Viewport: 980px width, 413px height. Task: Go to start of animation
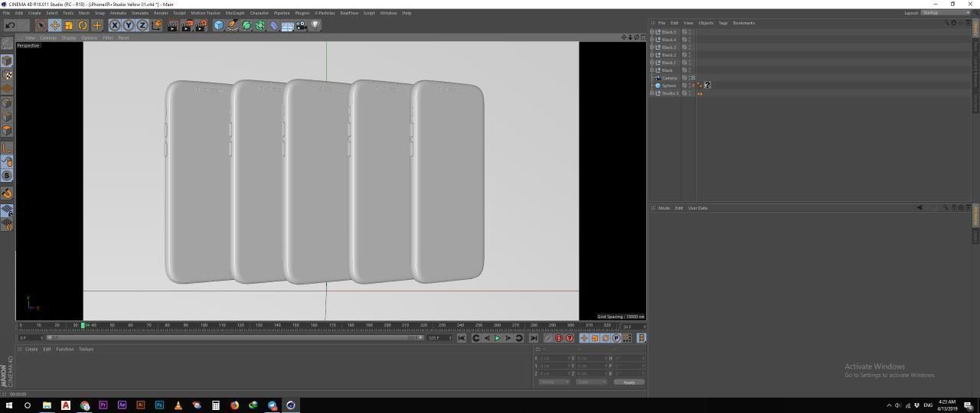(462, 338)
